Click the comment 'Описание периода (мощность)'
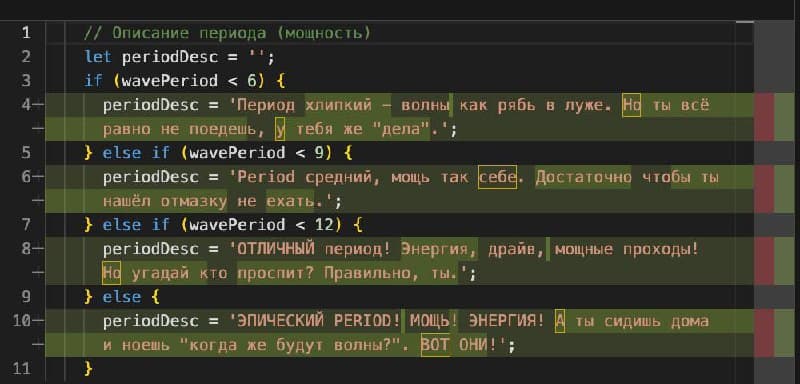The height and width of the screenshot is (384, 800). click(x=241, y=34)
